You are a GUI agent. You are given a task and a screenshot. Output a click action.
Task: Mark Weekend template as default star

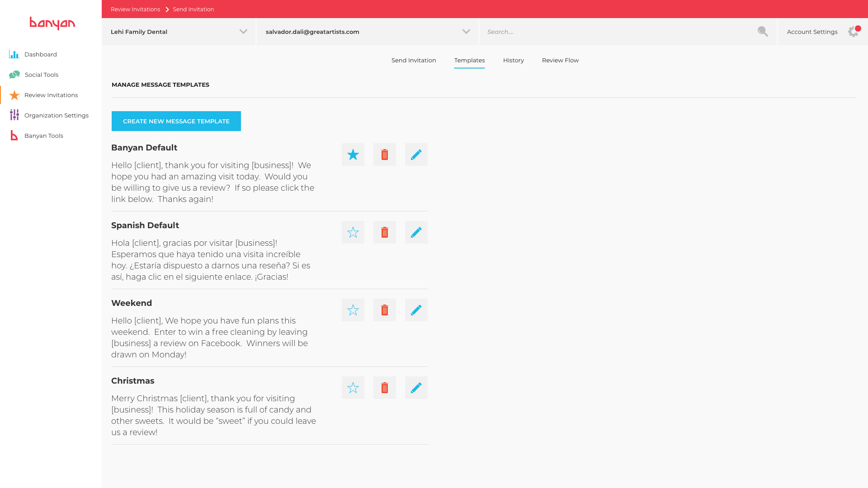click(x=353, y=310)
